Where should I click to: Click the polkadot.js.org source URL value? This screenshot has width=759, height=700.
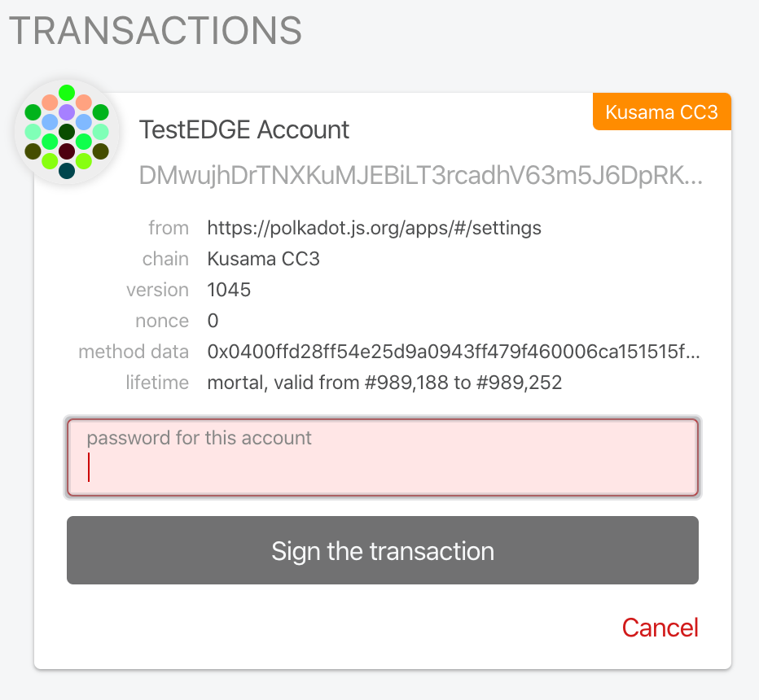pyautogui.click(x=374, y=228)
